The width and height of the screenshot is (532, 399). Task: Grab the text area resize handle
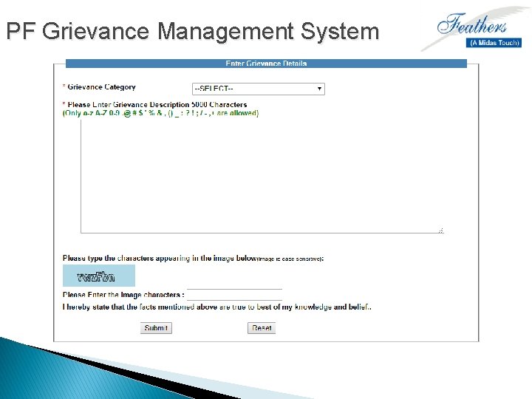[x=440, y=231]
